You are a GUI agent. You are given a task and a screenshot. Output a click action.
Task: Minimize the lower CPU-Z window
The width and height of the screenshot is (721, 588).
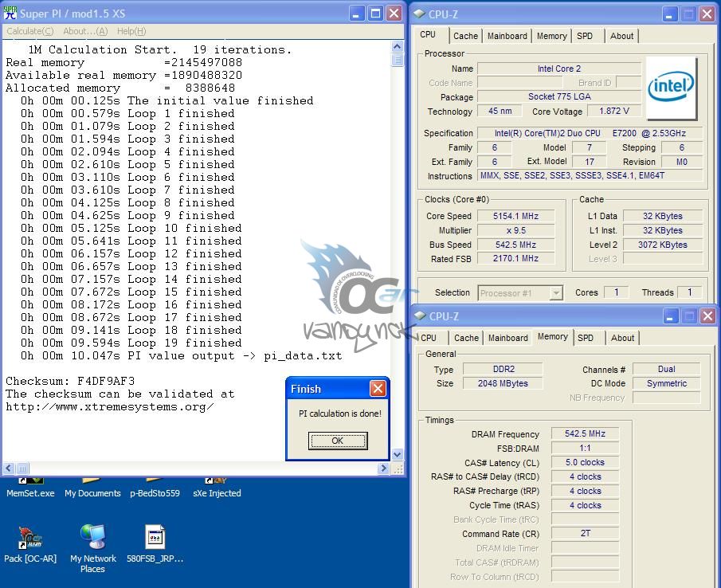coord(671,316)
